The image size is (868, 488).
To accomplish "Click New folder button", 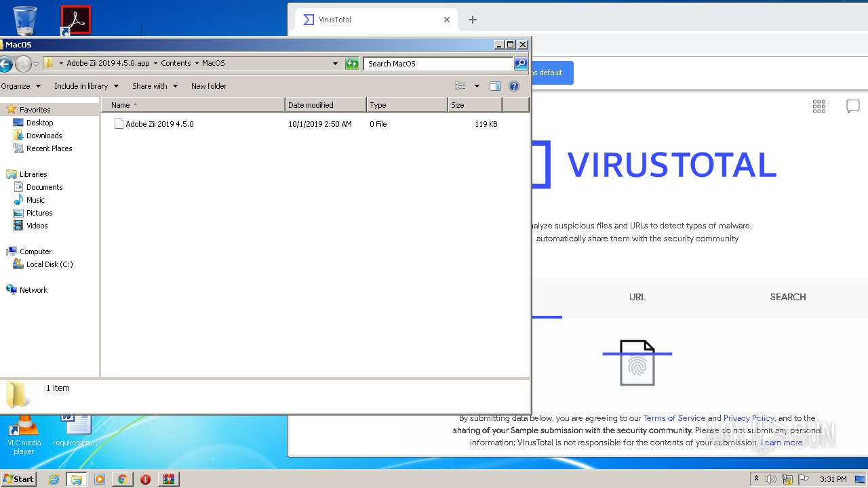I will 209,86.
